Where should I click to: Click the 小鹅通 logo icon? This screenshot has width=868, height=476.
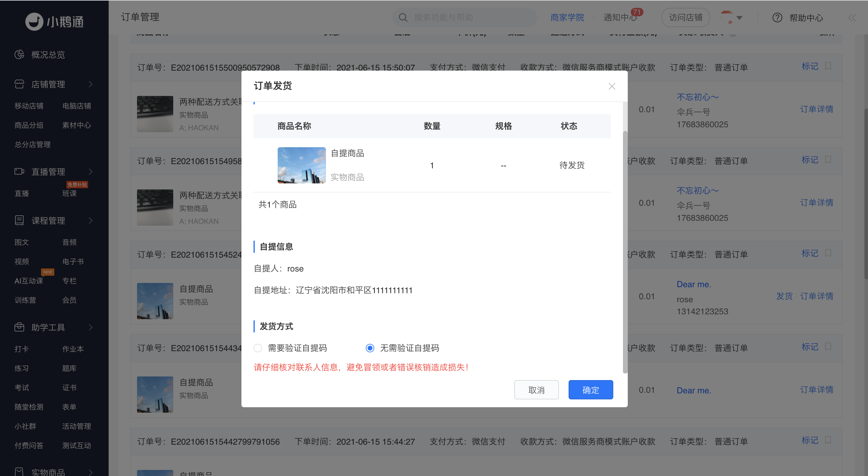(x=34, y=21)
